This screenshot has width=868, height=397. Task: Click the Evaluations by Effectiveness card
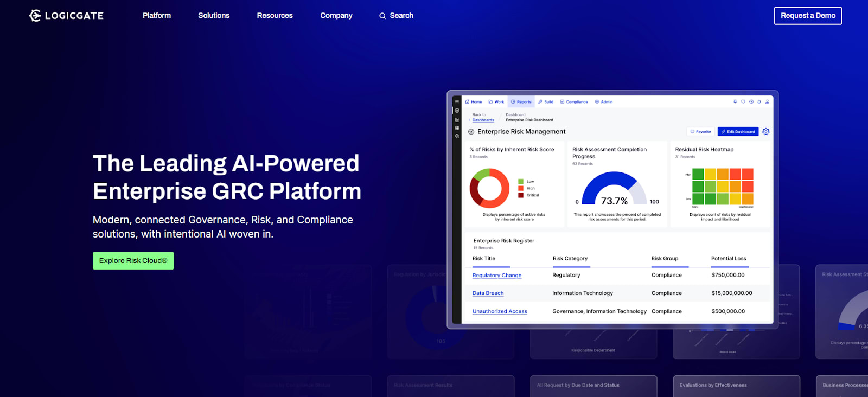[736, 386]
